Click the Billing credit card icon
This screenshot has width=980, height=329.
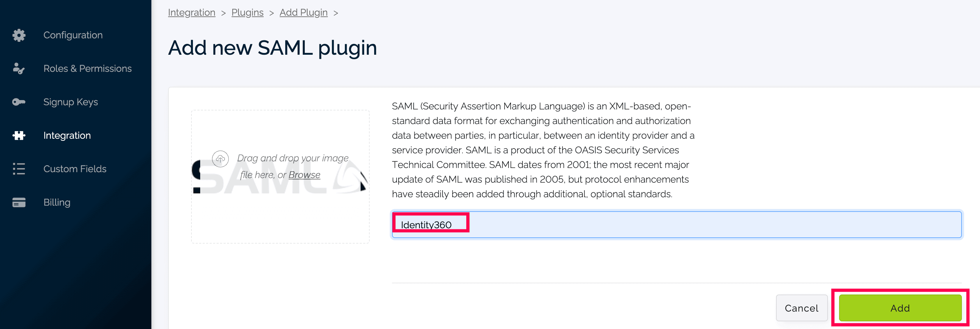click(x=18, y=202)
